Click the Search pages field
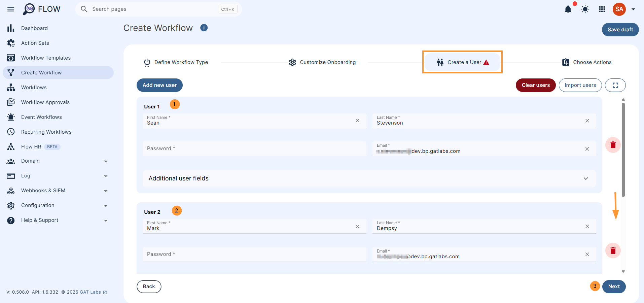 158,9
